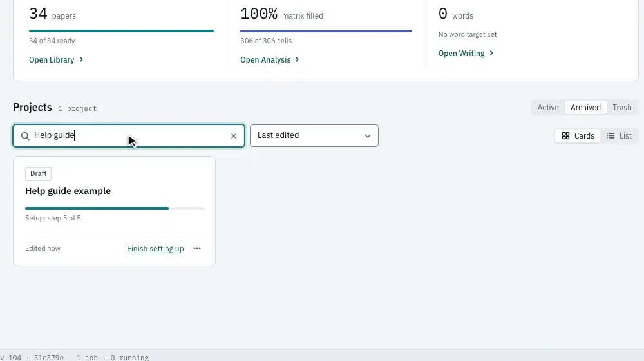Click the Projects heading

(x=32, y=107)
